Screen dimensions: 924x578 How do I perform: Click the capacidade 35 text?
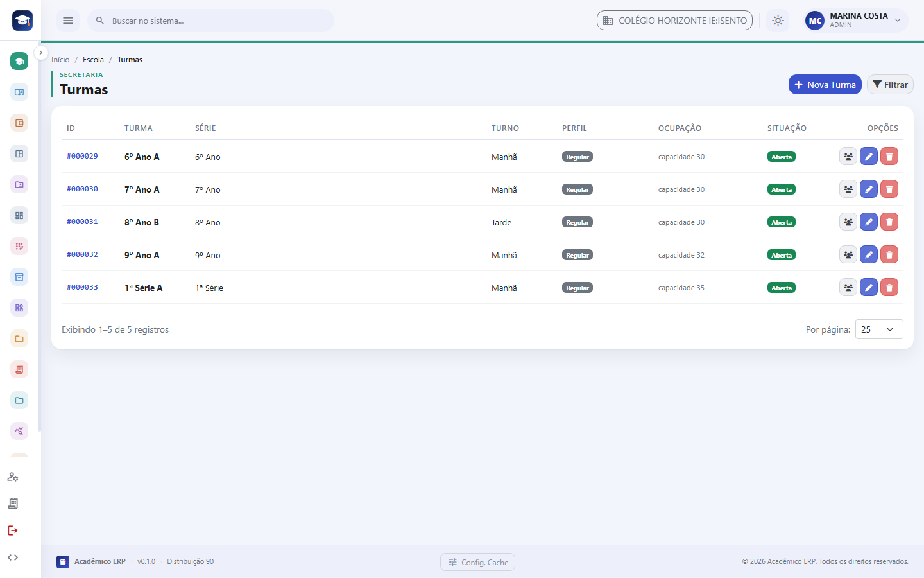681,288
